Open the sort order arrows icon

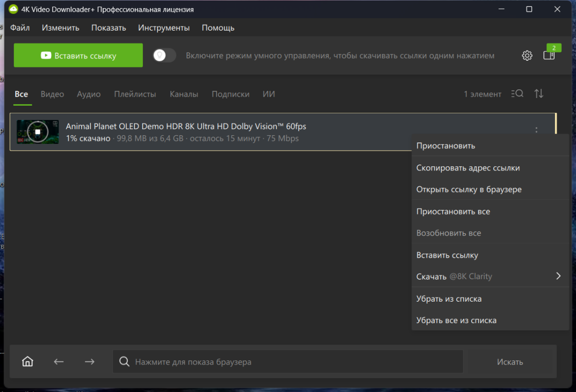539,94
